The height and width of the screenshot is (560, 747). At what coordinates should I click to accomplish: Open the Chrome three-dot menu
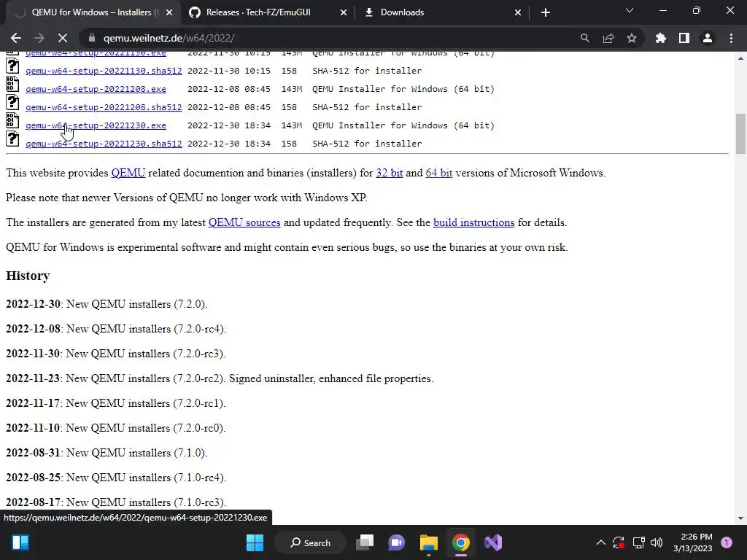point(731,38)
